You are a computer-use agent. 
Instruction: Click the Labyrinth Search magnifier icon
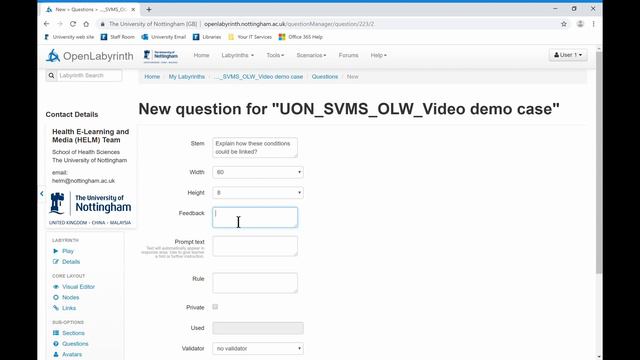pyautogui.click(x=51, y=76)
